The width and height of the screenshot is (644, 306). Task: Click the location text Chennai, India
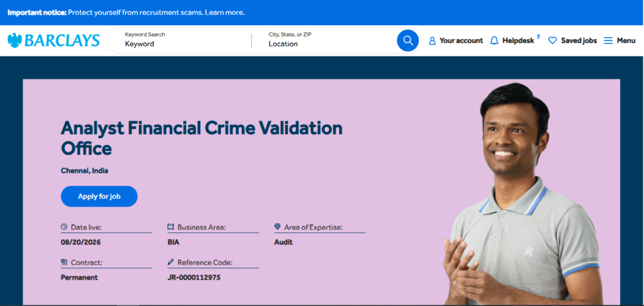click(x=85, y=170)
